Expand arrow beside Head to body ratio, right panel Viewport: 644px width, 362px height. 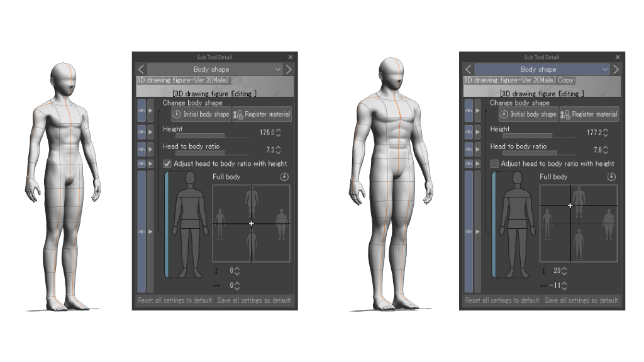pos(477,150)
